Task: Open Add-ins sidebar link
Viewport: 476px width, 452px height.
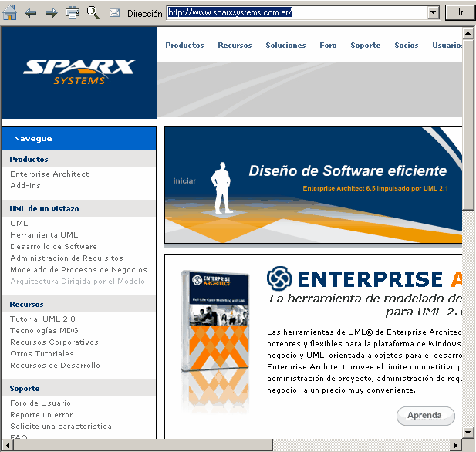Action: [25, 185]
